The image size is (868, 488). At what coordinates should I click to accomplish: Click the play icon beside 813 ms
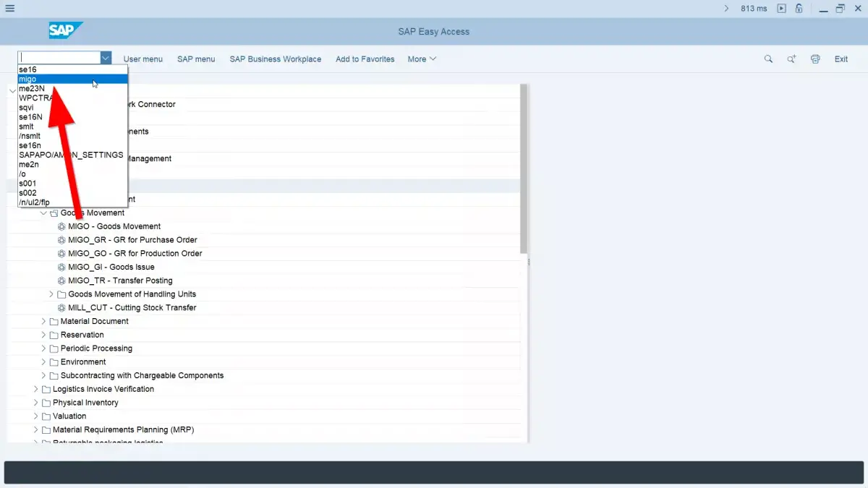point(781,9)
